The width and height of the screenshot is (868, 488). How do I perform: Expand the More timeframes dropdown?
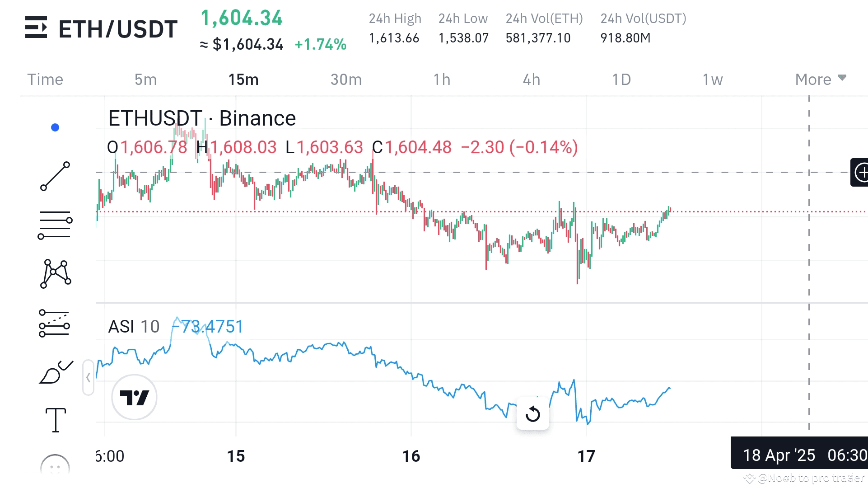pyautogui.click(x=820, y=80)
